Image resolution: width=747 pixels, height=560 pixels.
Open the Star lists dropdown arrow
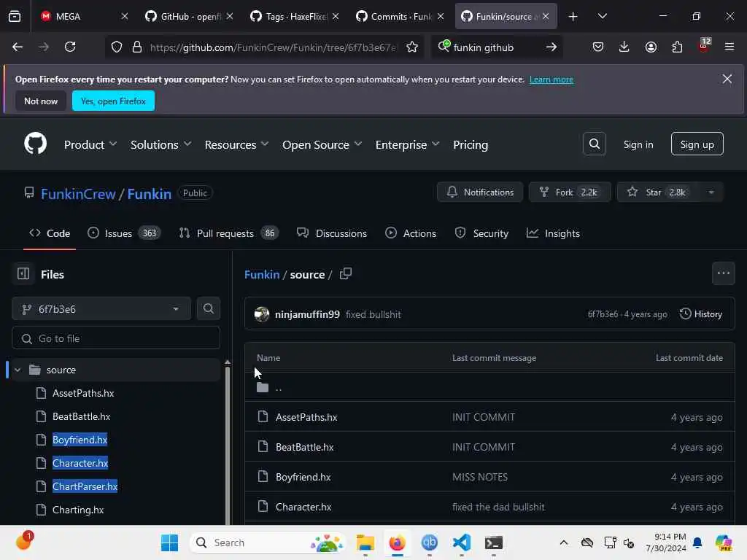click(x=711, y=192)
